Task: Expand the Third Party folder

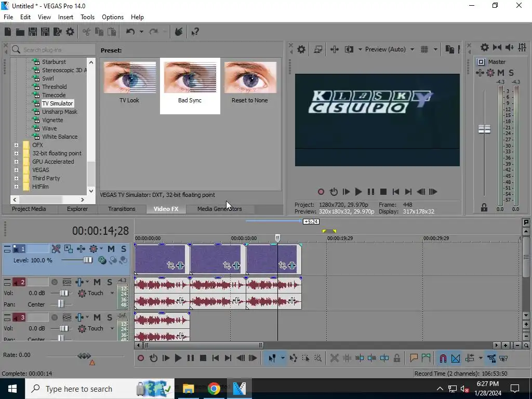Action: click(16, 179)
